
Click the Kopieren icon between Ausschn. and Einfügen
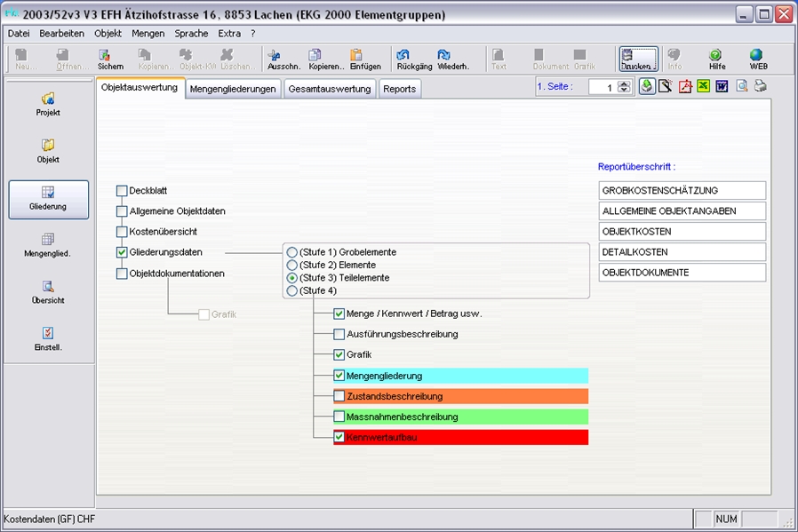point(315,55)
